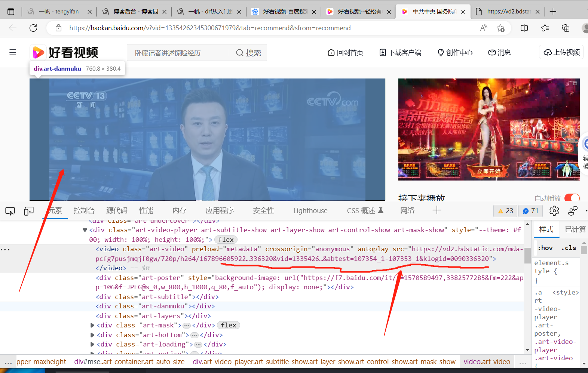Click 下载客户端 download client link
This screenshot has width=588, height=373.
[400, 53]
